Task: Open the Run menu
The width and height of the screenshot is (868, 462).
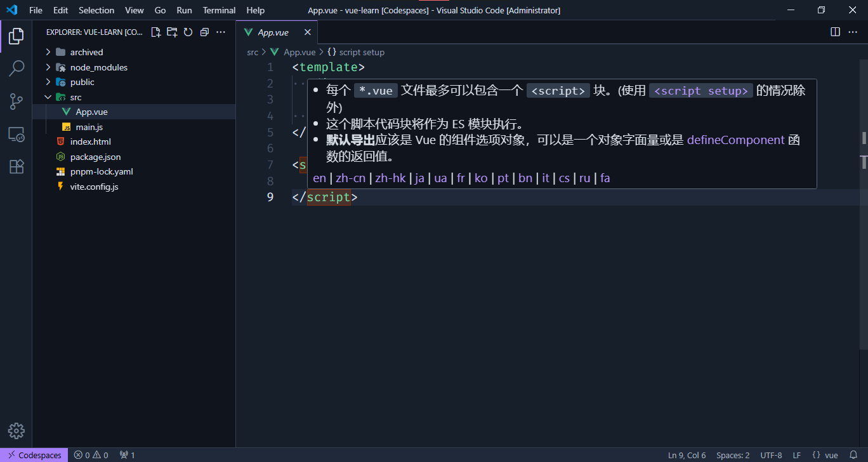Action: click(x=185, y=10)
